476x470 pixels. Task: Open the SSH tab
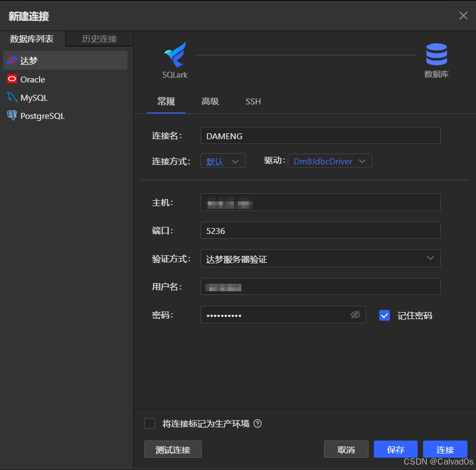[253, 102]
